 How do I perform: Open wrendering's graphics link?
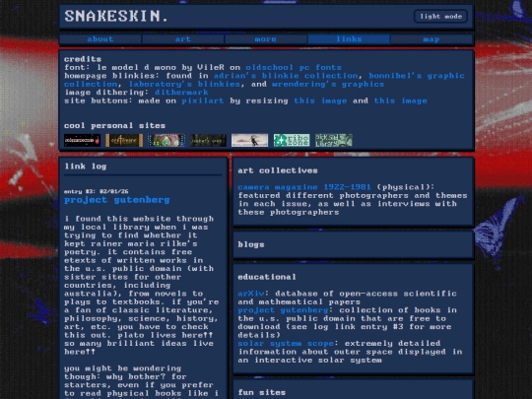pyautogui.click(x=328, y=84)
